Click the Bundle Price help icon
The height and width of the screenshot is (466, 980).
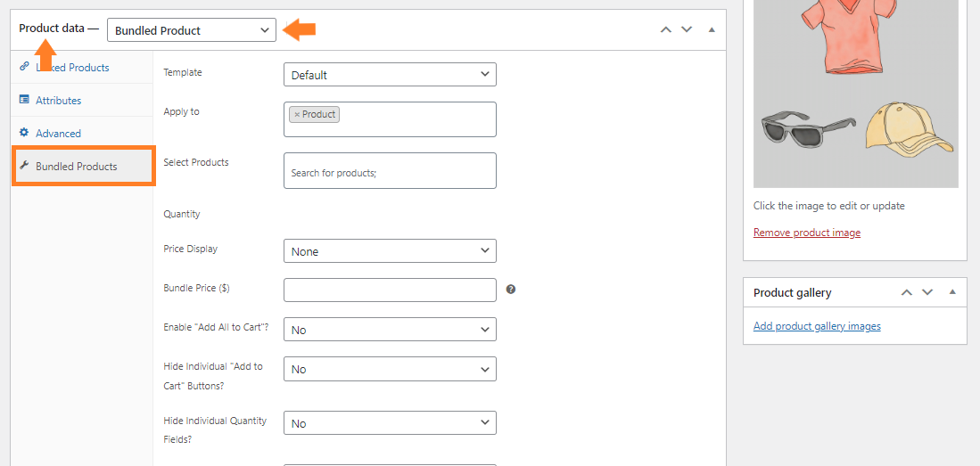[x=511, y=290]
